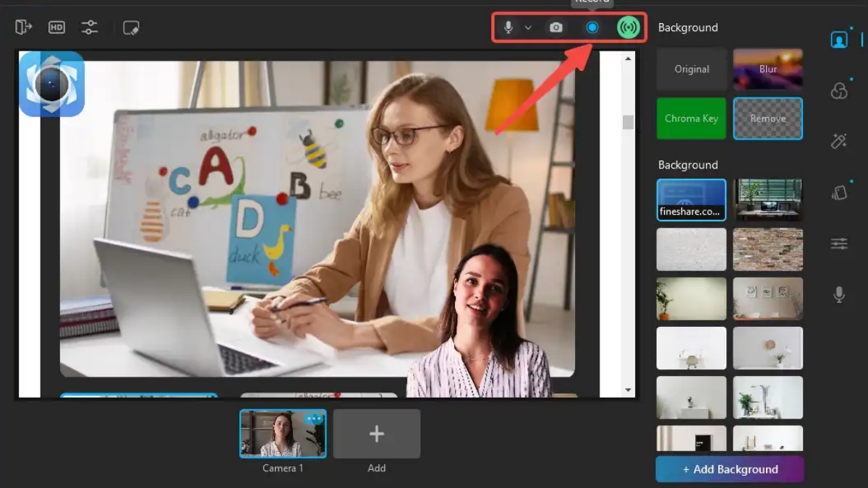Screen dimensions: 868x488
Task: Open video settings with the HD icon
Action: pyautogui.click(x=55, y=27)
